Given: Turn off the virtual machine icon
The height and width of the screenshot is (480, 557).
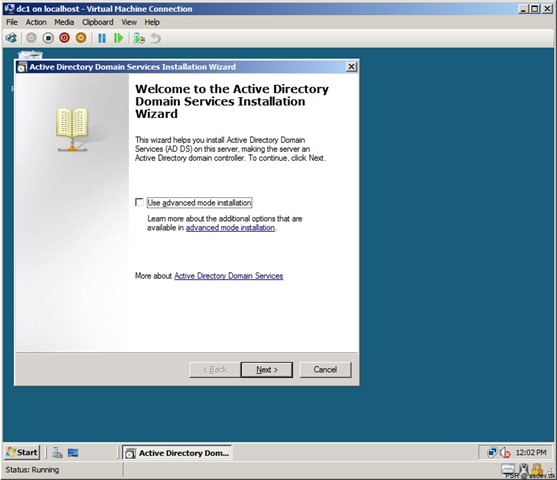Looking at the screenshot, I should (x=48, y=38).
